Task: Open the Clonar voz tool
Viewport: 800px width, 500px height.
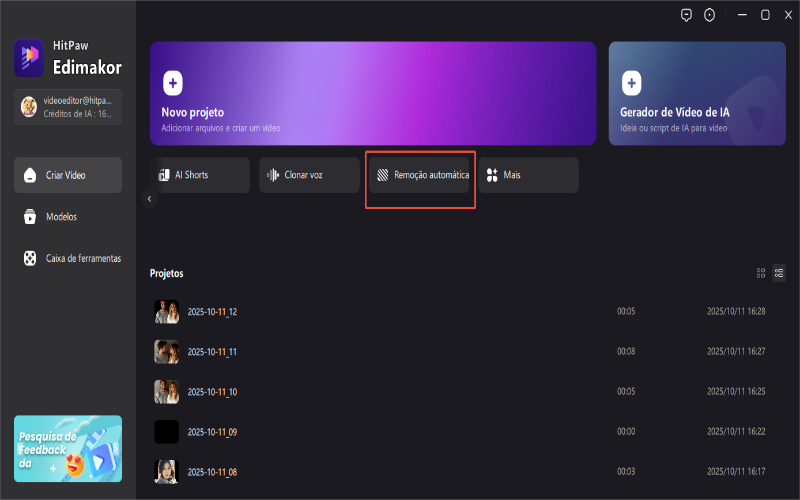Action: [x=309, y=175]
